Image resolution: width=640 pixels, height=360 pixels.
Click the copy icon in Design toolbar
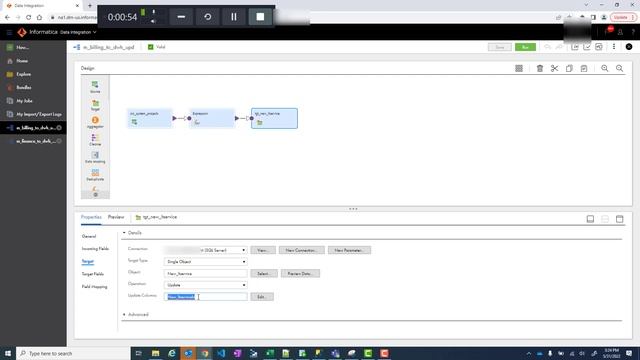(569, 69)
